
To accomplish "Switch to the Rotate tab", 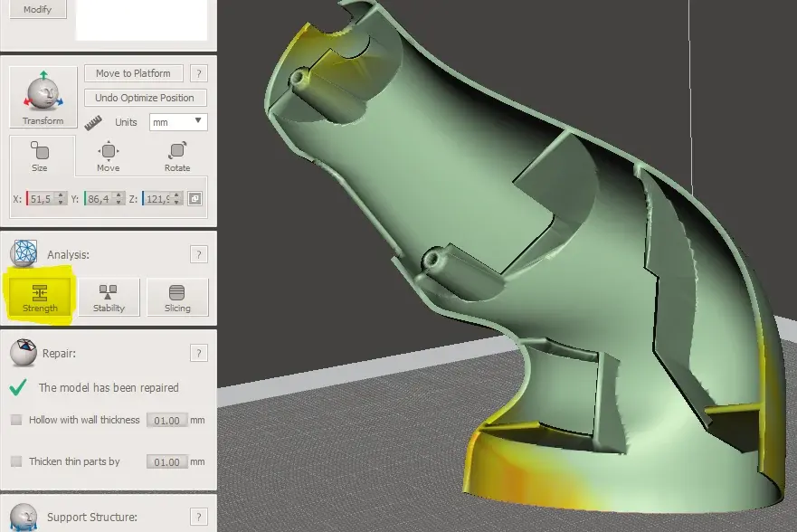I will 177,156.
